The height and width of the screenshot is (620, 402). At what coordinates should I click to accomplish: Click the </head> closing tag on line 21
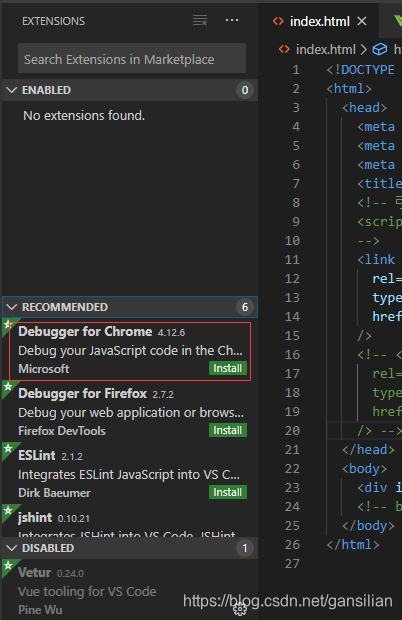coord(368,450)
